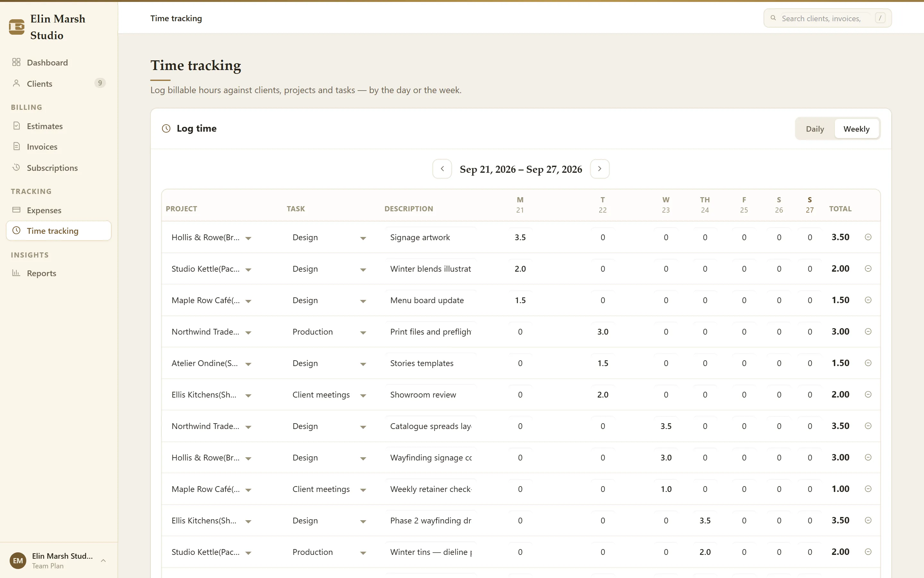The image size is (924, 578).
Task: Open Estimates in the sidebar
Action: pyautogui.click(x=58, y=126)
